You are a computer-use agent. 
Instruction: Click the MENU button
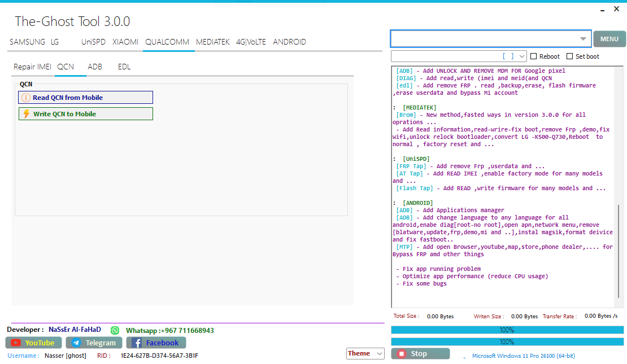point(609,39)
